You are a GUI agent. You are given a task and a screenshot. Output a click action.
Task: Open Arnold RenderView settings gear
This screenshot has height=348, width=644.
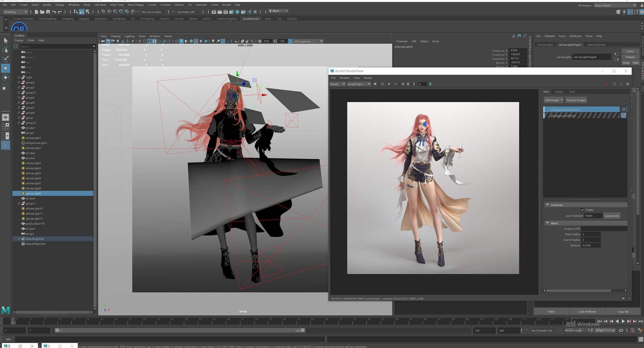[628, 84]
